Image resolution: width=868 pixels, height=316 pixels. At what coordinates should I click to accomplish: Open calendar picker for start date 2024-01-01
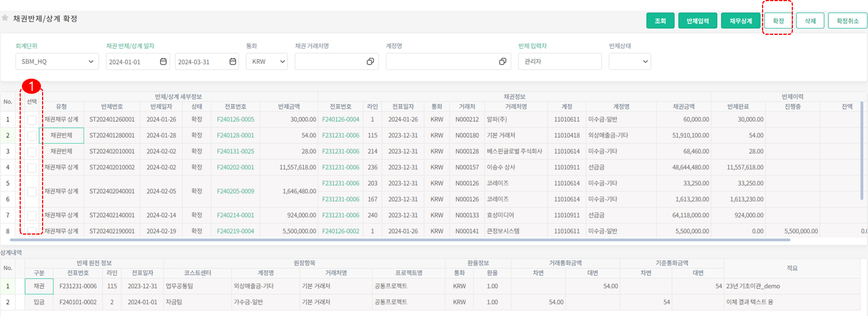(x=163, y=62)
